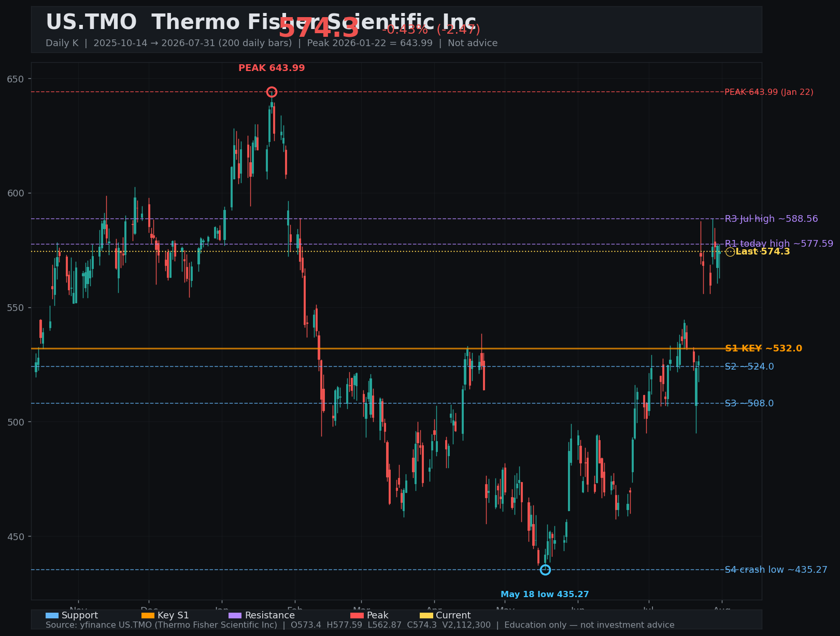Select the "Current" legend label
The width and height of the screenshot is (840, 636).
point(453,615)
